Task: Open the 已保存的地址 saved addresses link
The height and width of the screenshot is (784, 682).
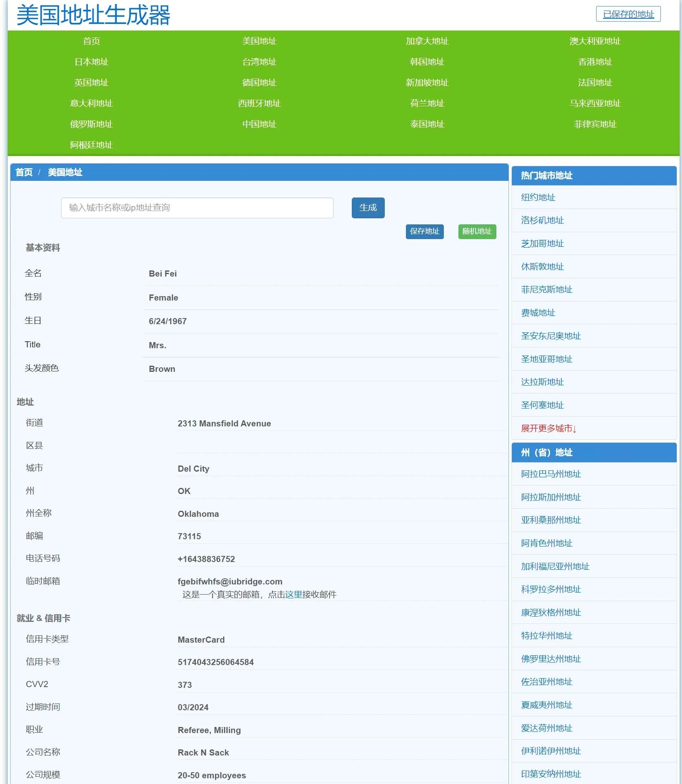Action: pos(628,14)
